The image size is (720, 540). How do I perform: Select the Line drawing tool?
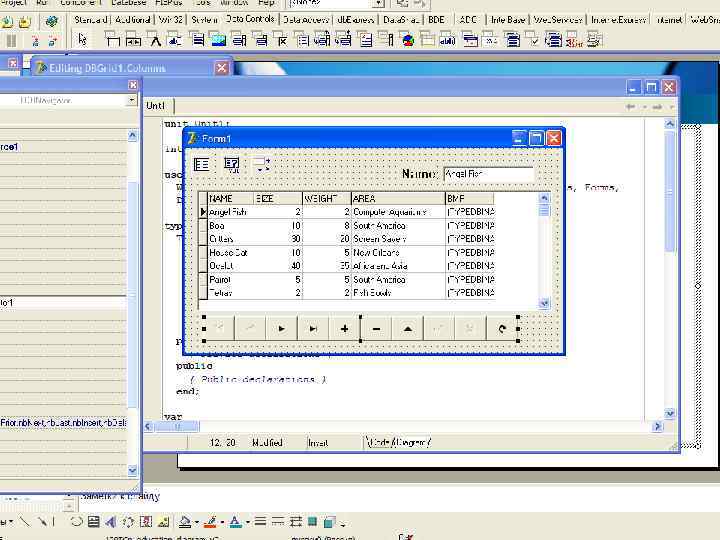pyautogui.click(x=25, y=522)
